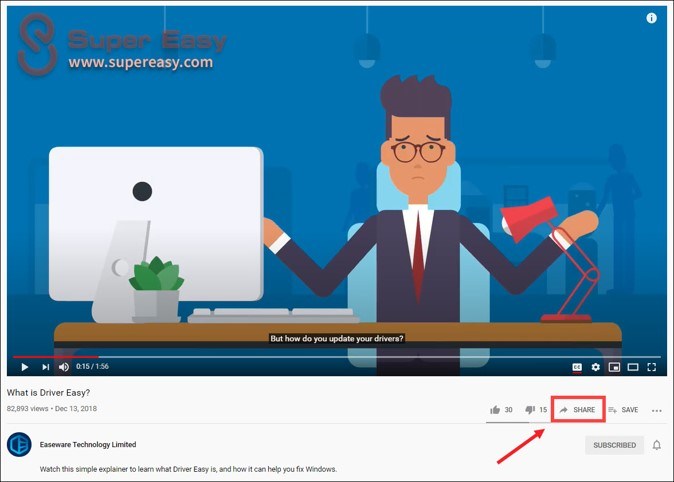Toggle the notification bell
Screen dimensions: 674x482
[x=656, y=445]
